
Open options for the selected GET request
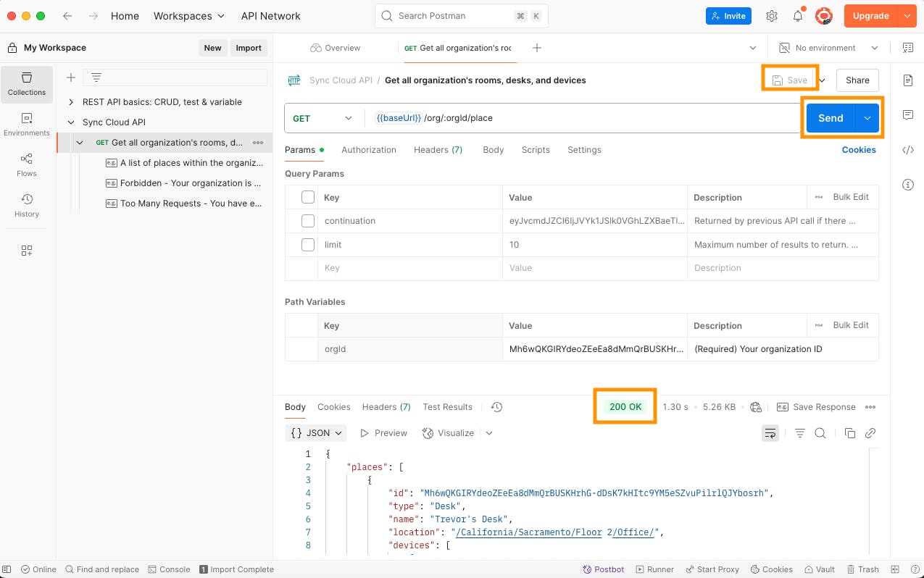pos(258,143)
